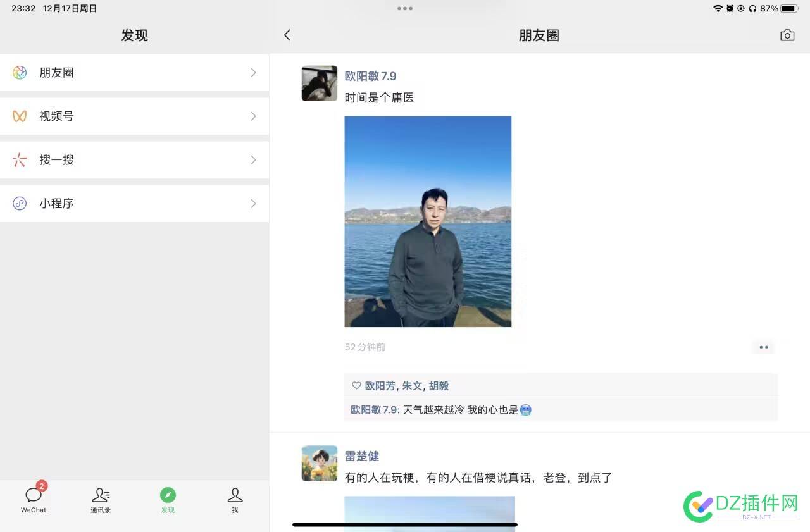Tap the 52分钟前 timestamp
This screenshot has width=810, height=532.
365,347
